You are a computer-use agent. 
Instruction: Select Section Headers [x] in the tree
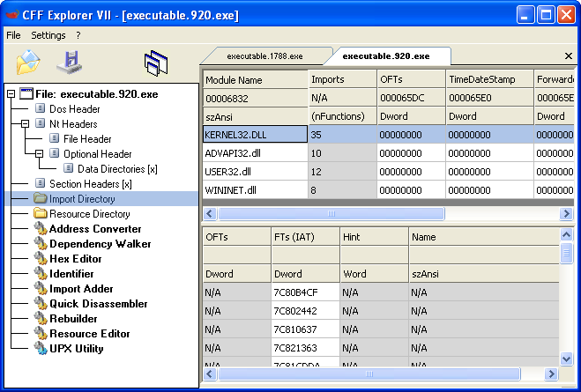click(x=90, y=184)
